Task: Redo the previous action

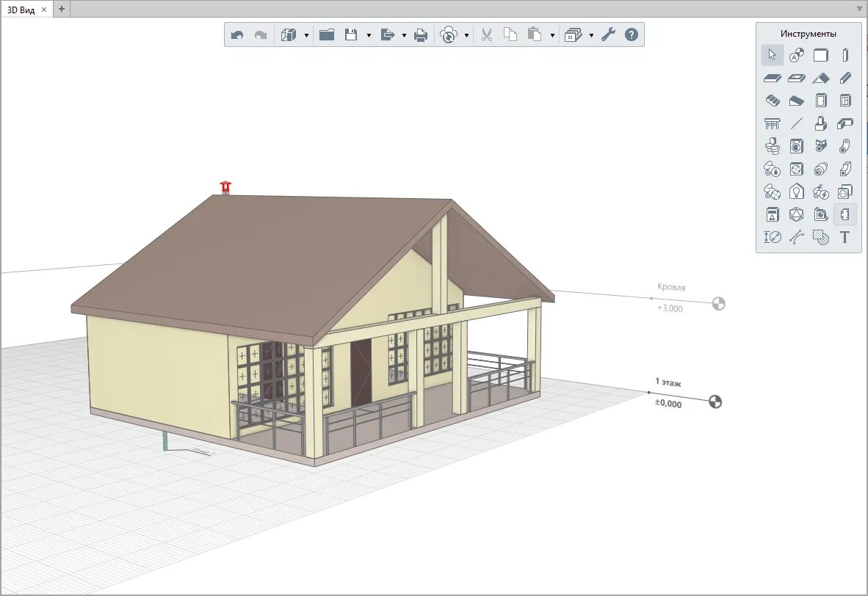Action: tap(261, 35)
